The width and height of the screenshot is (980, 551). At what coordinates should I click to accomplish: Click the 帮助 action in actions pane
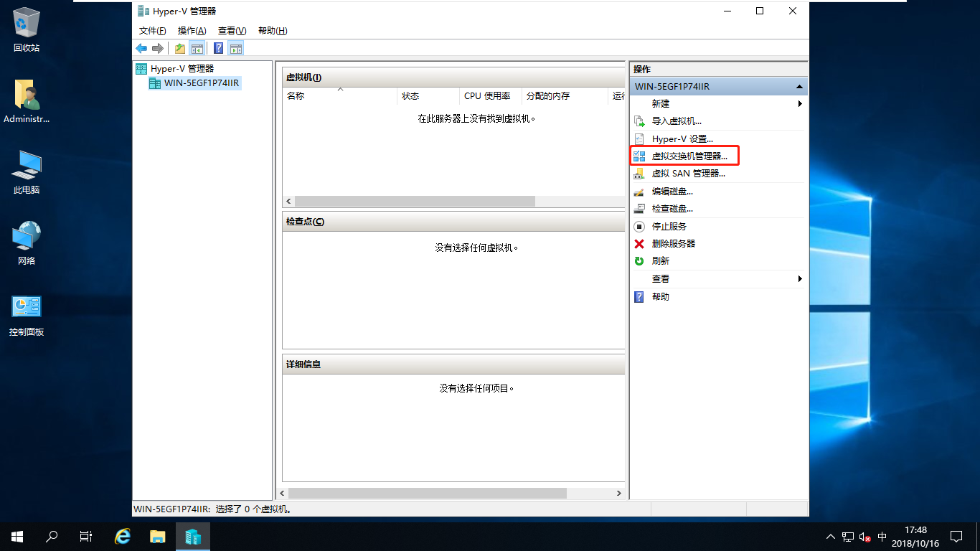(x=660, y=297)
